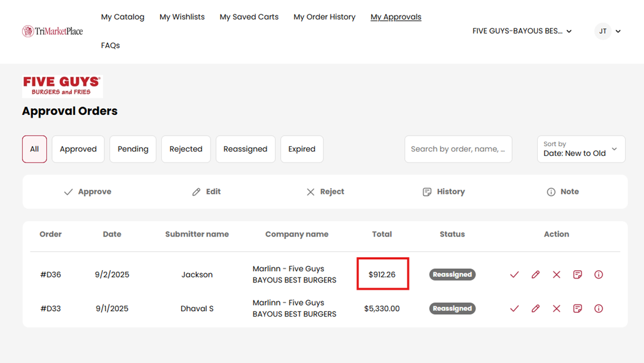Image resolution: width=644 pixels, height=363 pixels.
Task: Open the Sort by Date dropdown
Action: 581,149
